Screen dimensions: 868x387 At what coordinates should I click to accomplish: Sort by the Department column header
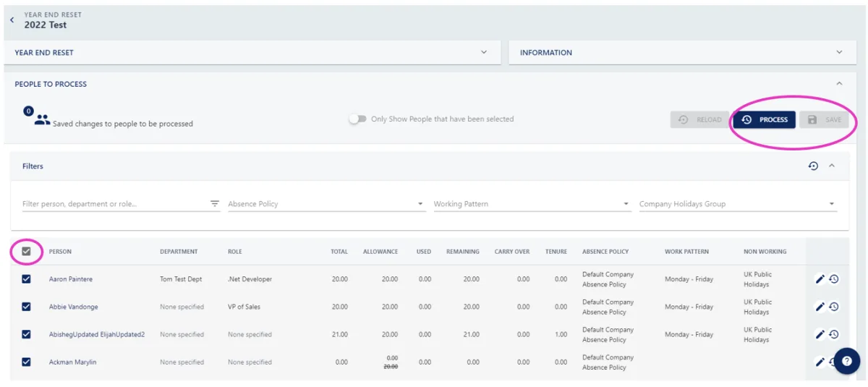pos(179,252)
